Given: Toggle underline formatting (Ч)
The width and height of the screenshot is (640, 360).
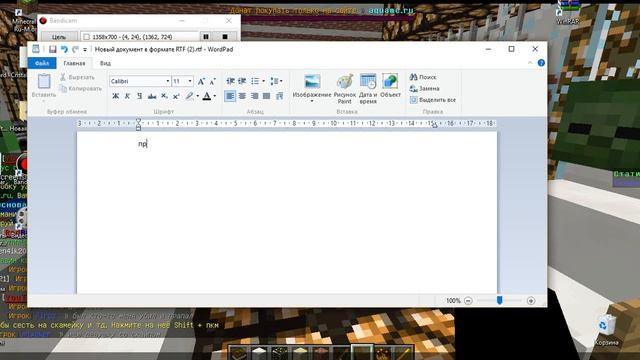Looking at the screenshot, I should click(140, 96).
